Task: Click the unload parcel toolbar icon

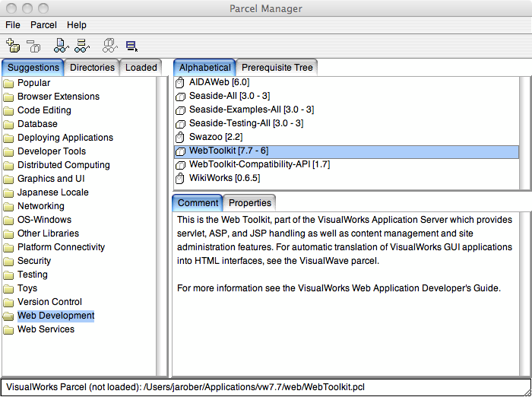Action: (x=33, y=46)
